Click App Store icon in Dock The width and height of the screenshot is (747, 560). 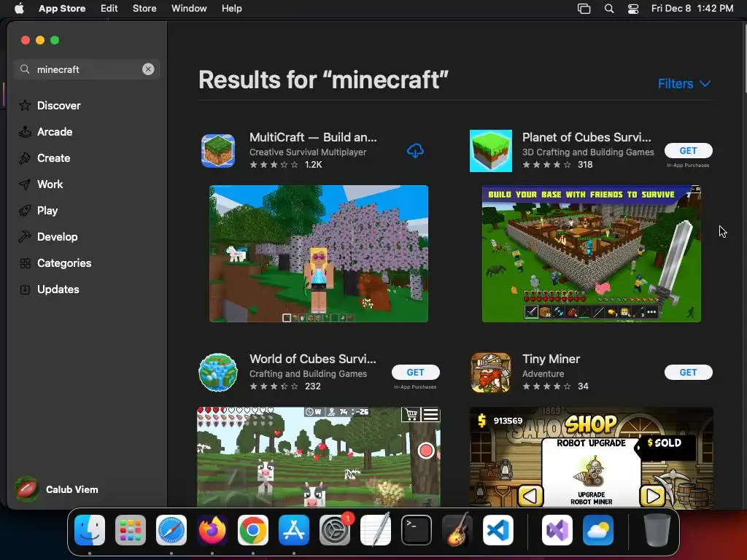click(294, 530)
